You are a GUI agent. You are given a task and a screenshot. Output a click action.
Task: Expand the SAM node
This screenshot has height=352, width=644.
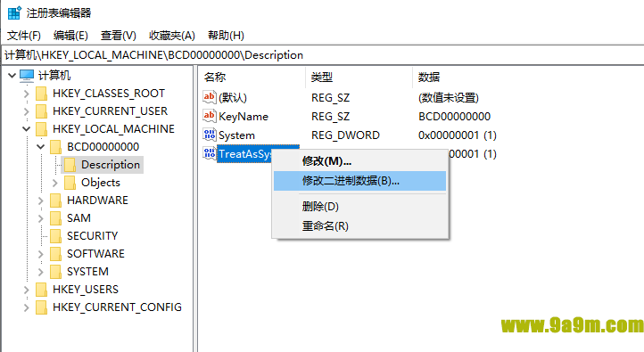[41, 218]
